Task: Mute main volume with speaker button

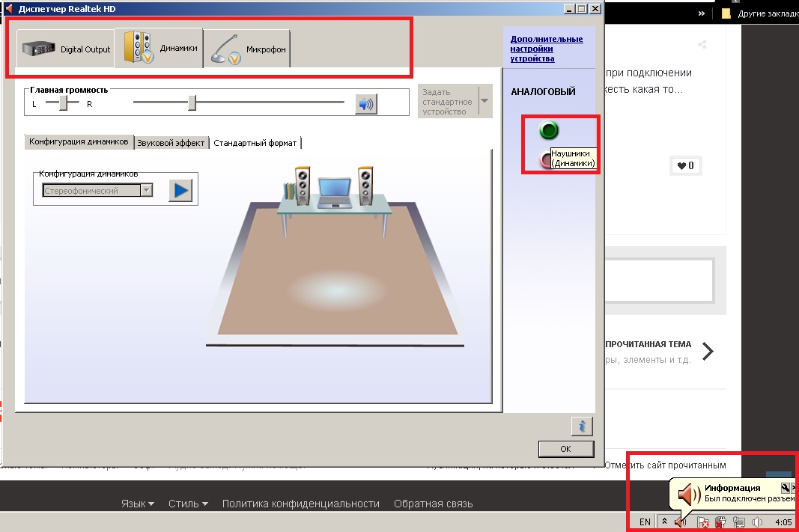Action: [x=366, y=104]
